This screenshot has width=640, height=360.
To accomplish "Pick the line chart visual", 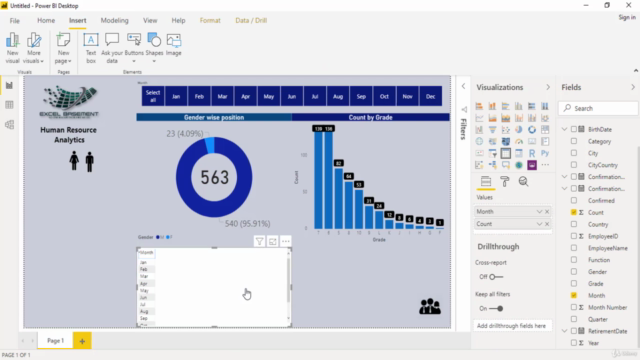I will click(479, 118).
